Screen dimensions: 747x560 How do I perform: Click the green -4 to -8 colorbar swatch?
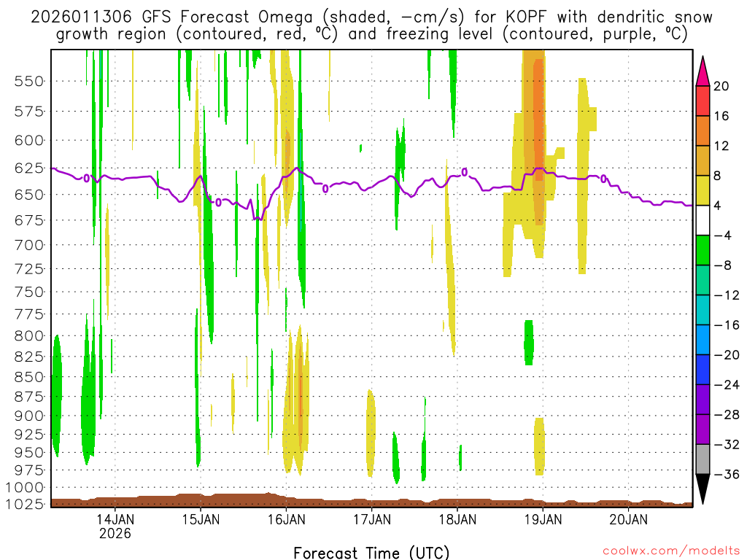703,250
